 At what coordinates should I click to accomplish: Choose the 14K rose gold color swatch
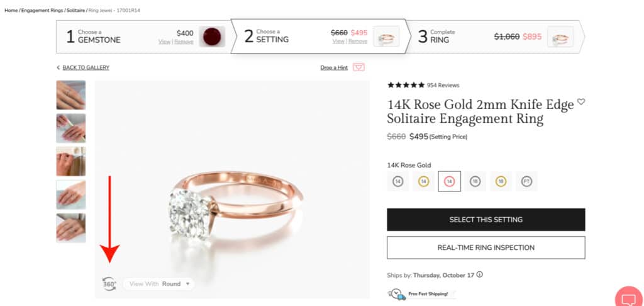point(449,181)
